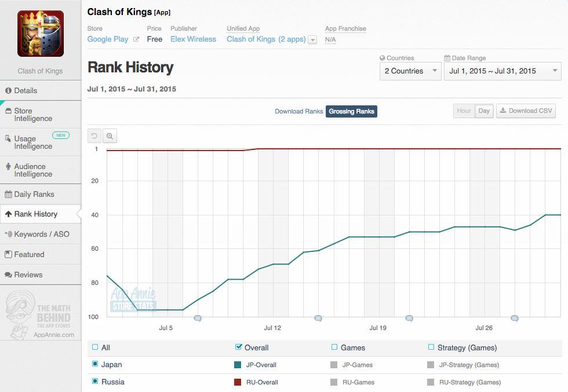Click the Clash of Kings [App] title
Viewport: 568px width, 392px height.
129,12
